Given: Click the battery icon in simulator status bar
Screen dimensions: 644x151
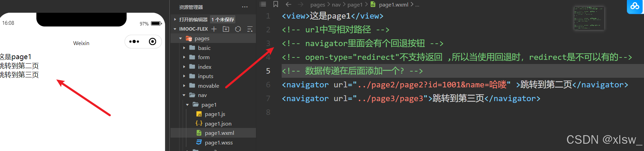Looking at the screenshot, I should [x=156, y=23].
